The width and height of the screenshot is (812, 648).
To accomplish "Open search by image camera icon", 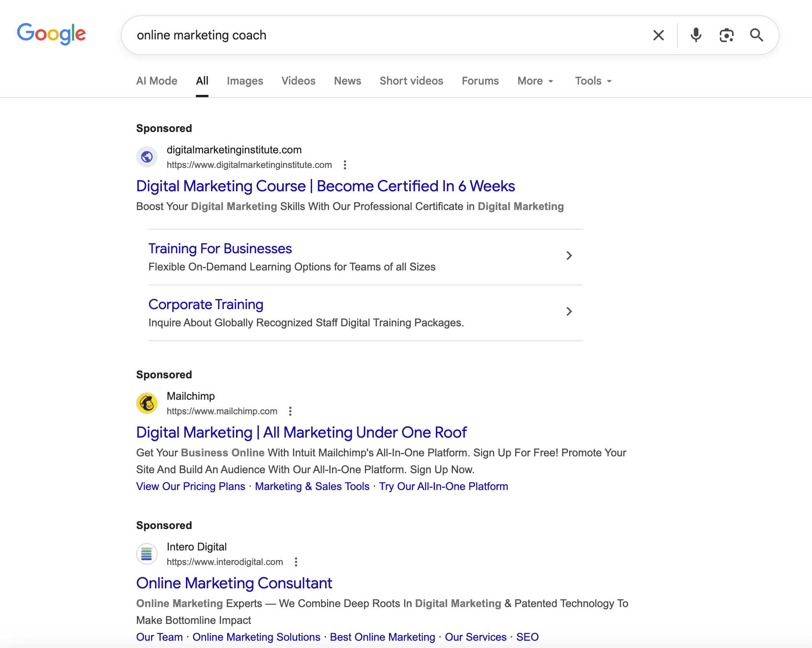I will click(726, 35).
